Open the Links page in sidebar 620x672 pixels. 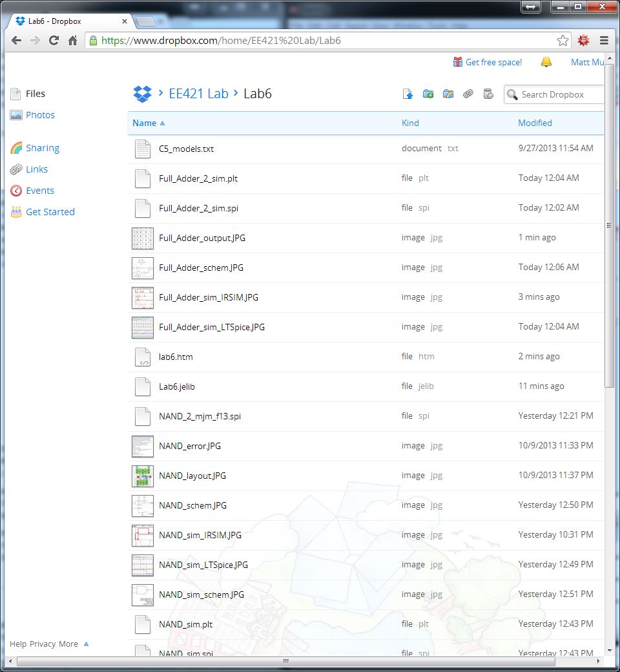[x=36, y=169]
